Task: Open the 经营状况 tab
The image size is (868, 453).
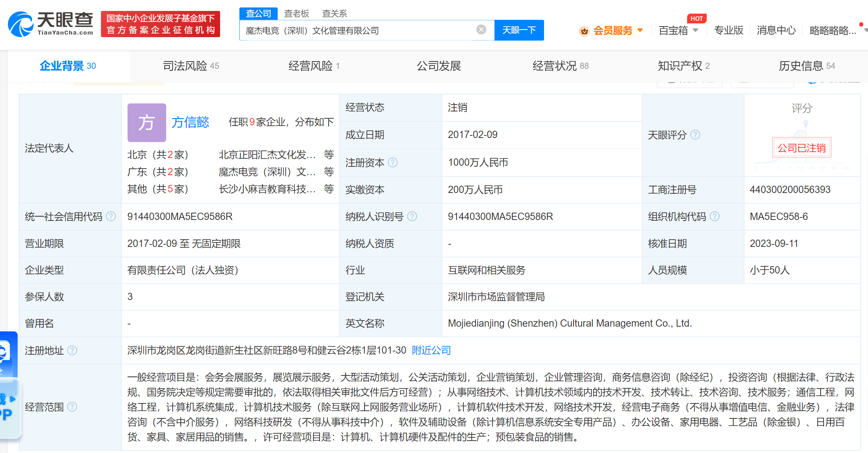Action: 560,66
